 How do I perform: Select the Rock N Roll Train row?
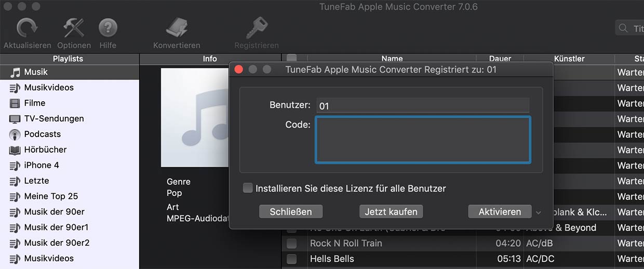(462, 243)
